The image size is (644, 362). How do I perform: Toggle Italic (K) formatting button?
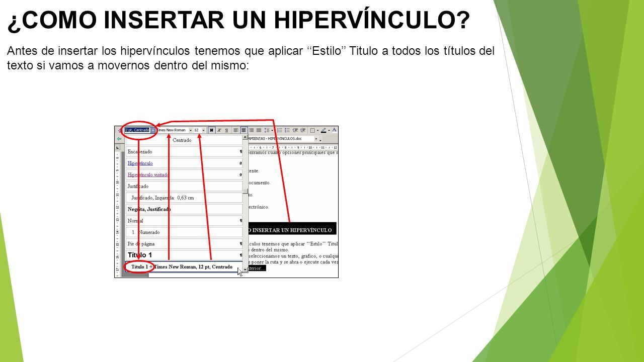click(x=219, y=130)
